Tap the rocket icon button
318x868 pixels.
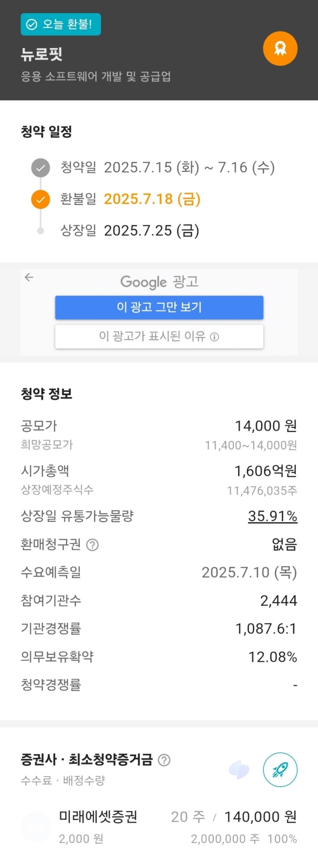[280, 770]
